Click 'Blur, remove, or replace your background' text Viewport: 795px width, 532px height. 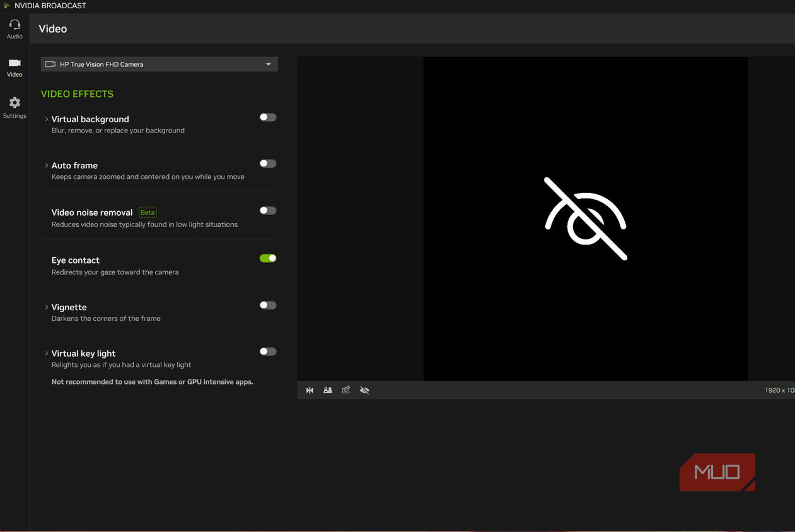pyautogui.click(x=118, y=130)
